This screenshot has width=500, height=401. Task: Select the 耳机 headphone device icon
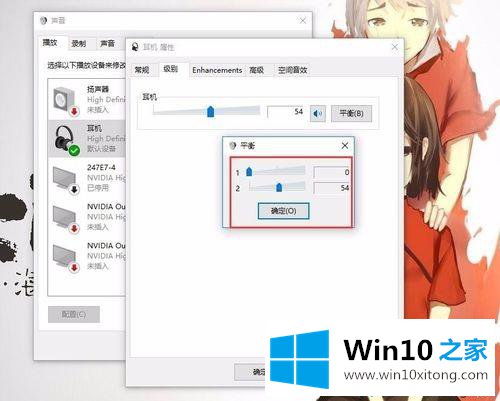point(66,140)
